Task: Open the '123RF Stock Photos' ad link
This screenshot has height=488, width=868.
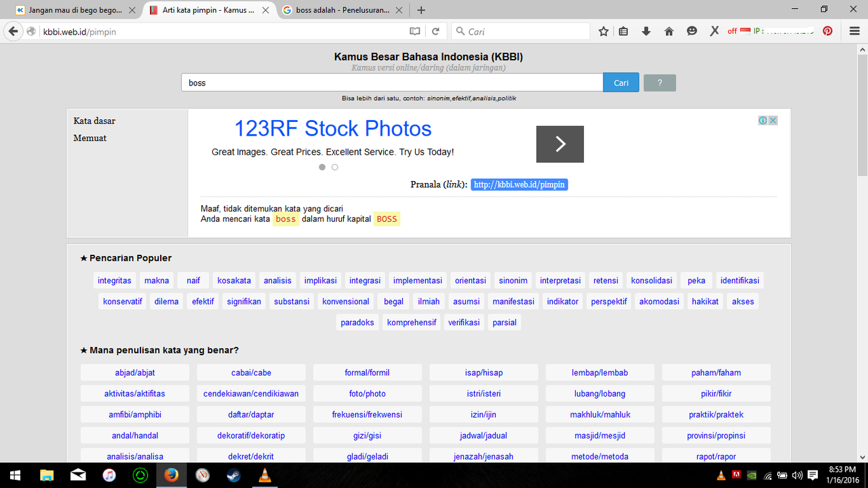Action: [333, 128]
